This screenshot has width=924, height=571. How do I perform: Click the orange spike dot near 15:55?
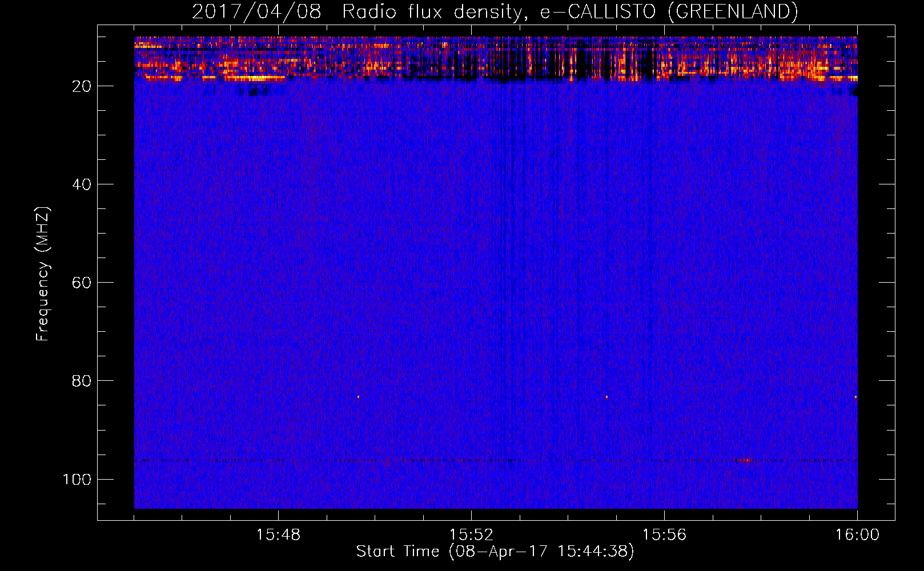tap(606, 397)
